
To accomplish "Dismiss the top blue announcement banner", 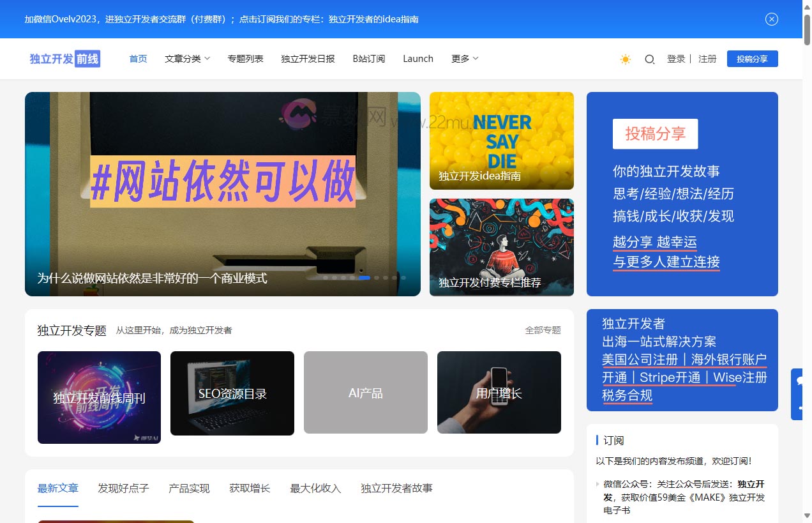I will pyautogui.click(x=772, y=19).
